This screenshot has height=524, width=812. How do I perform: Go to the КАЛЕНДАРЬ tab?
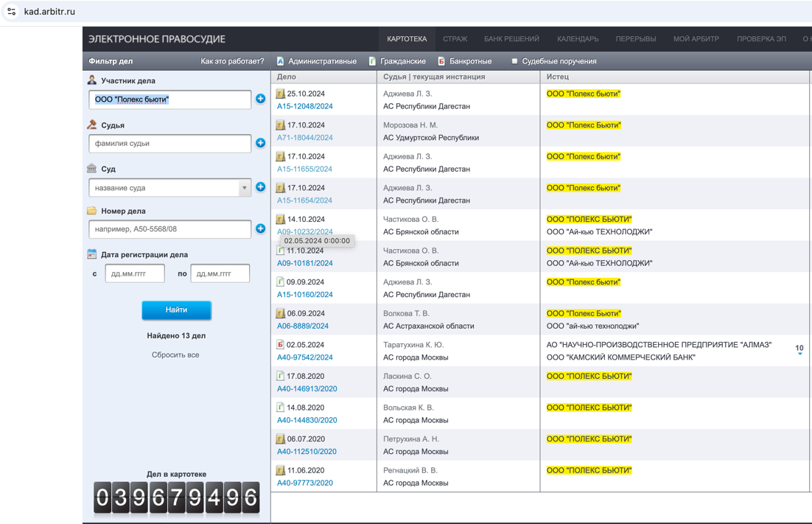point(578,39)
